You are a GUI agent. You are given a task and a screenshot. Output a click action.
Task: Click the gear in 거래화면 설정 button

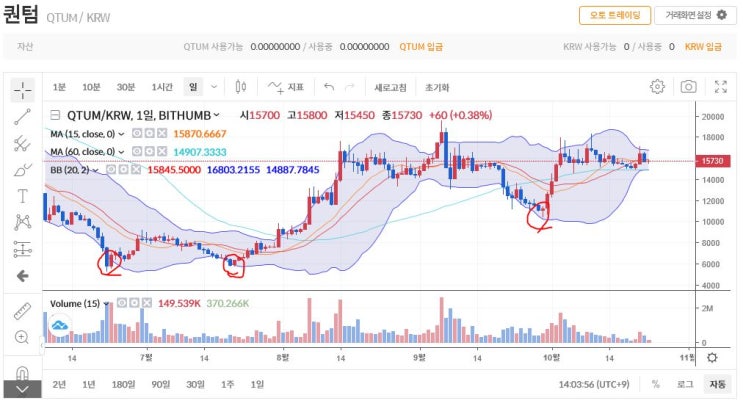pyautogui.click(x=722, y=15)
